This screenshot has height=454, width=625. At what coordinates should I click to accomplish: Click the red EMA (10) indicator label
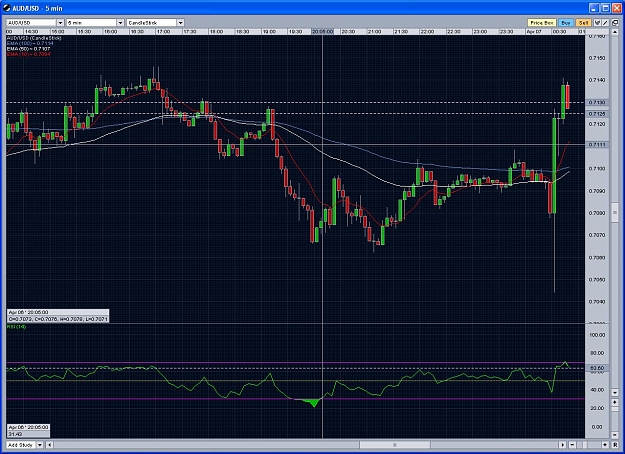pyautogui.click(x=29, y=54)
